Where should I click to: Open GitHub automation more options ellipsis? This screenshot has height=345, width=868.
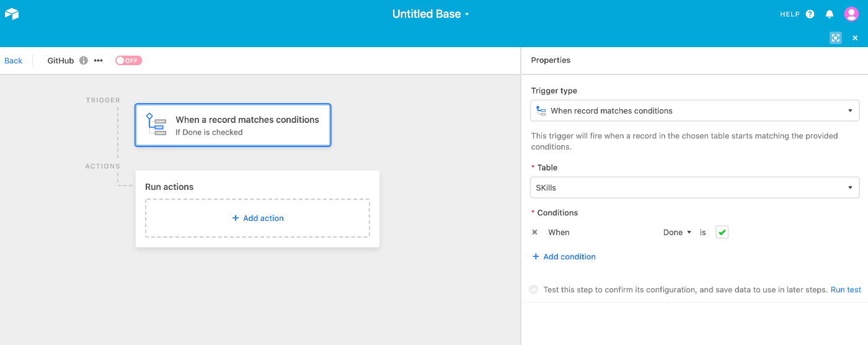(x=98, y=61)
